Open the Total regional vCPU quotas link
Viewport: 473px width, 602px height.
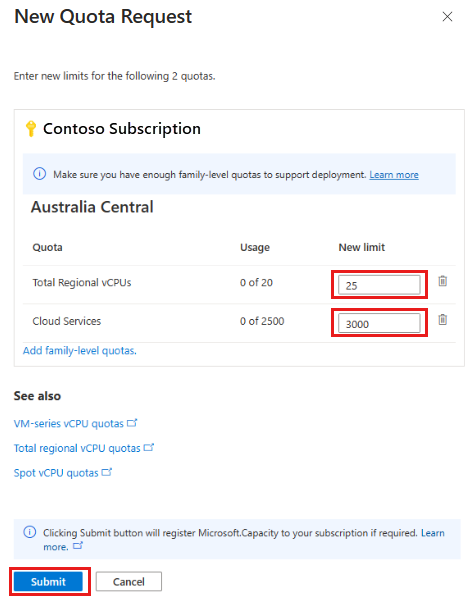point(77,448)
